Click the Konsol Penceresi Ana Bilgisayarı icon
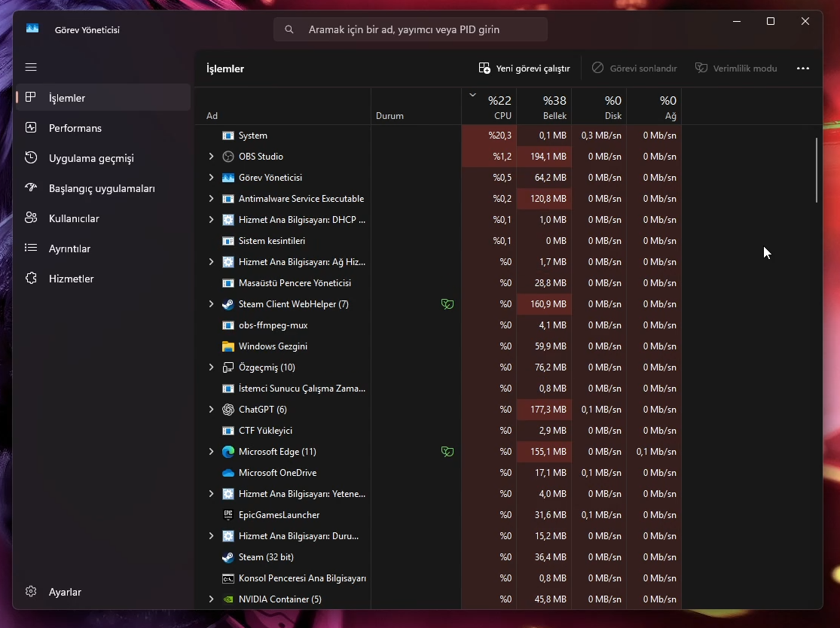This screenshot has height=628, width=840. click(x=228, y=578)
